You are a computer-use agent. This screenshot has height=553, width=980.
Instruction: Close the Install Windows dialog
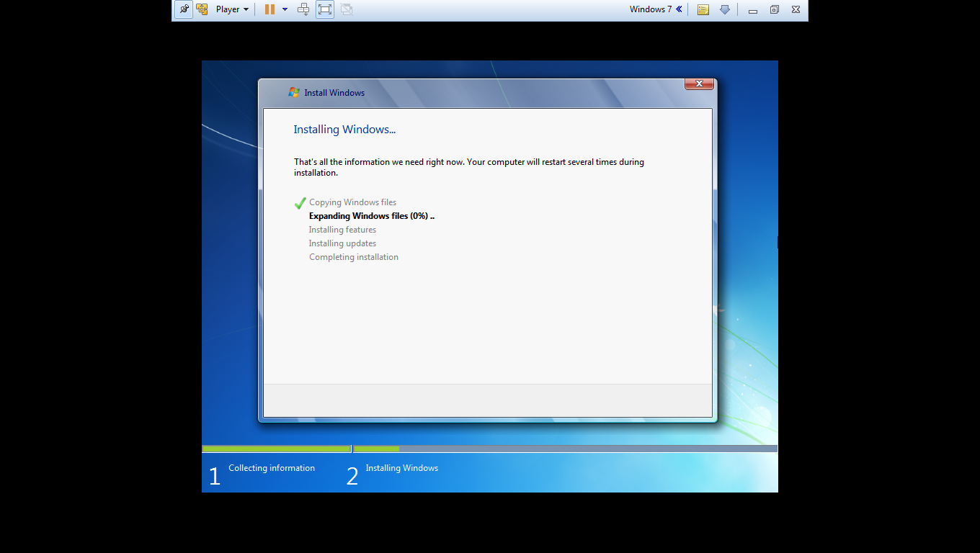[x=699, y=84]
